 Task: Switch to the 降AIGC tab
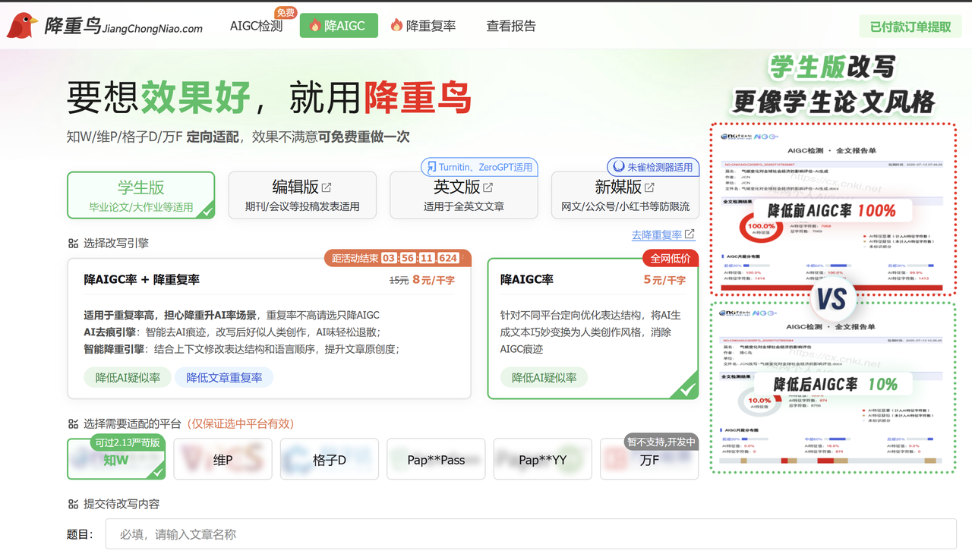pyautogui.click(x=339, y=26)
